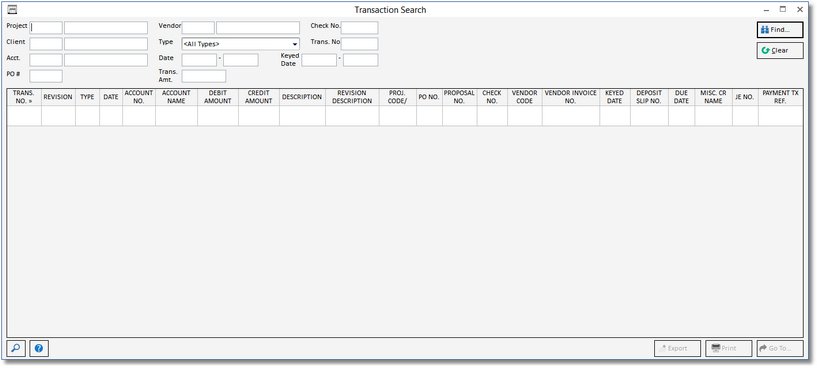Focus the Trans. No input field
Image resolution: width=817 pixels, height=368 pixels.
pyautogui.click(x=360, y=44)
